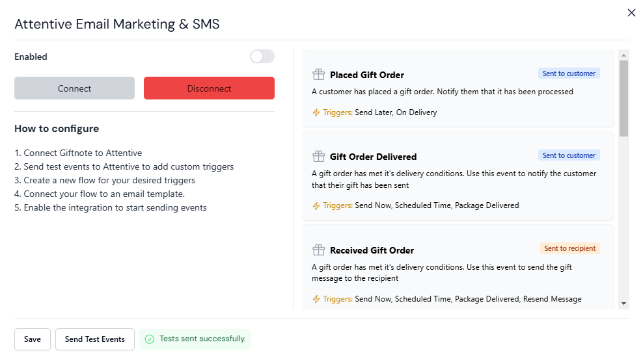Image resolution: width=643 pixels, height=364 pixels.
Task: Click the Gift Order Delivered card title
Action: [x=373, y=157]
